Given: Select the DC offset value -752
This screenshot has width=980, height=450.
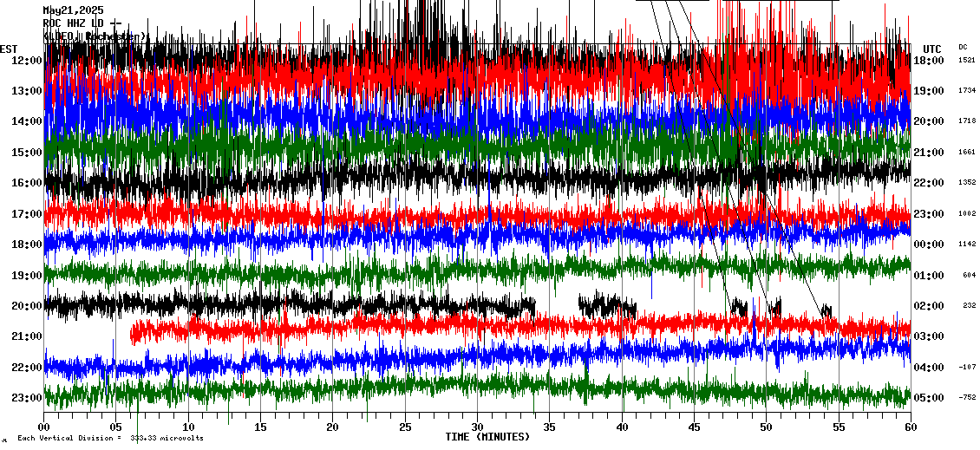Looking at the screenshot, I should pos(967,398).
